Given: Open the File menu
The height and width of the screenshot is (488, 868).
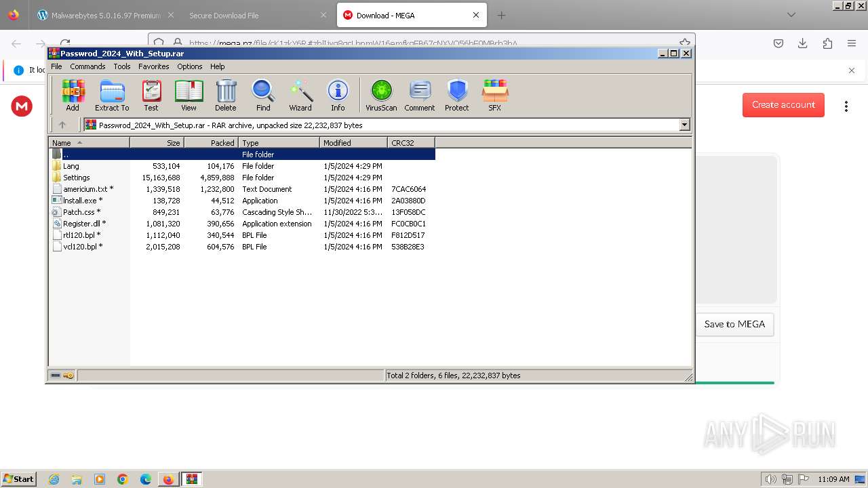Looking at the screenshot, I should [56, 66].
